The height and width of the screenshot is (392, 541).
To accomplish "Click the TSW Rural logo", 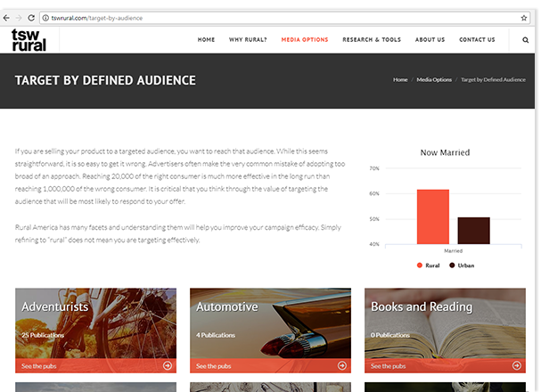I will pos(29,40).
